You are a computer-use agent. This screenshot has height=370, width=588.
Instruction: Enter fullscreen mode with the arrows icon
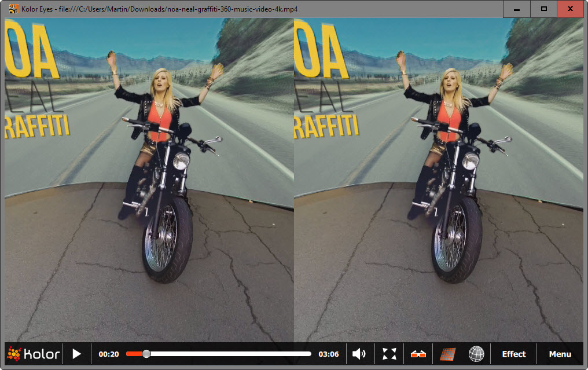[x=389, y=354]
